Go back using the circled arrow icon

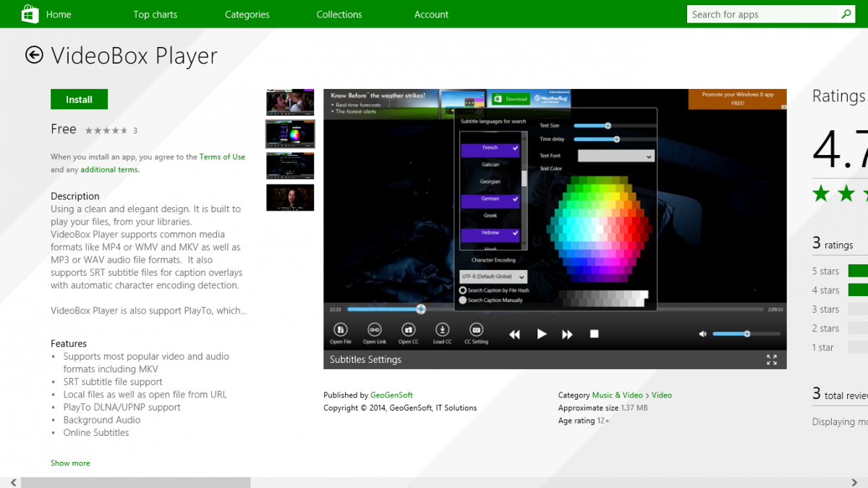pos(34,55)
